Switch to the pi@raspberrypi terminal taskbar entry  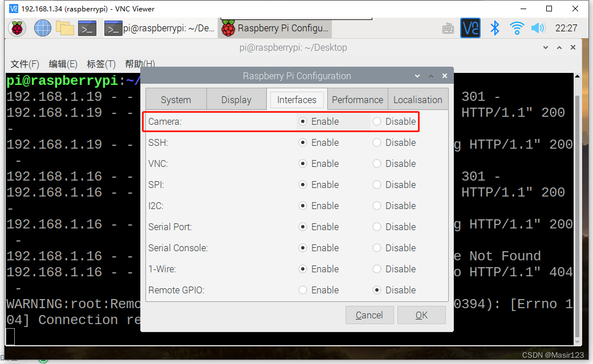click(160, 28)
